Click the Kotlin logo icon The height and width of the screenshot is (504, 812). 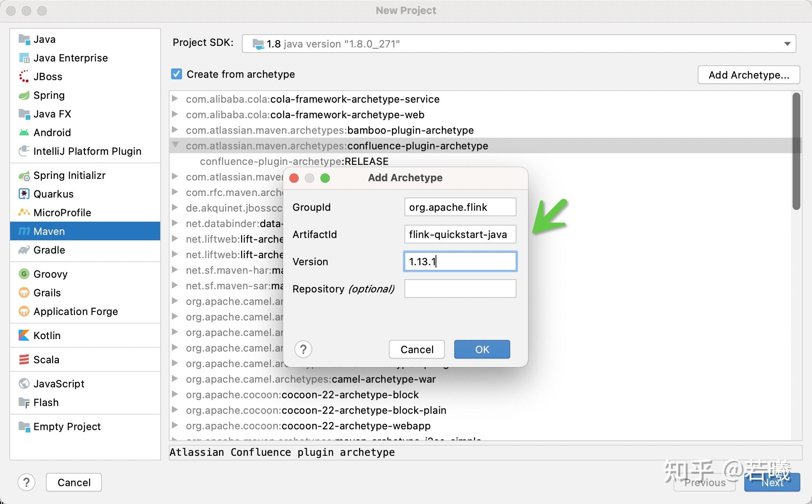tap(24, 336)
